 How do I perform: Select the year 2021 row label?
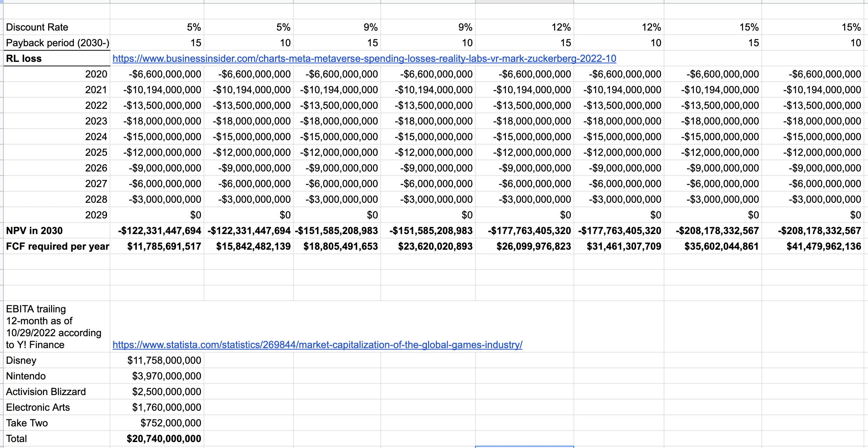pyautogui.click(x=57, y=90)
